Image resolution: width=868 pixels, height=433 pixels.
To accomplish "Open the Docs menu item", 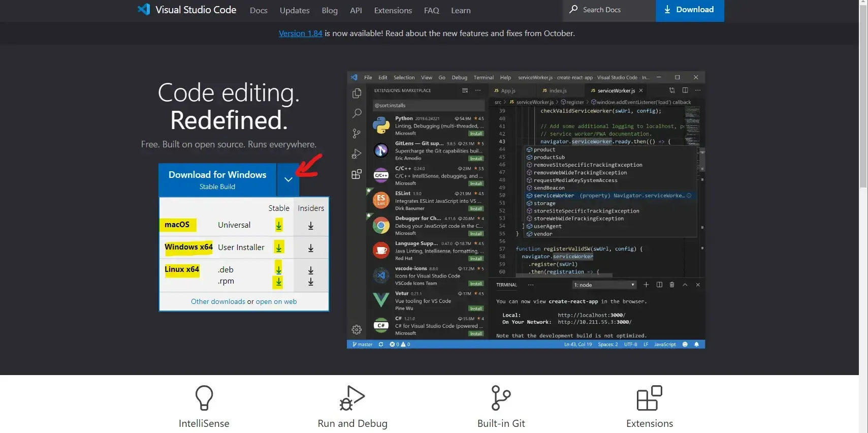I will [x=259, y=11].
